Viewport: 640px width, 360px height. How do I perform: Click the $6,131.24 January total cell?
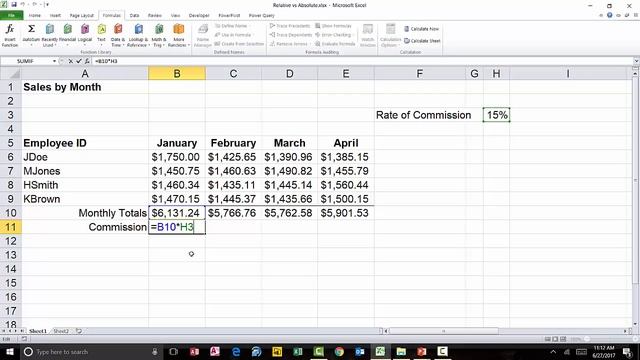[177, 213]
